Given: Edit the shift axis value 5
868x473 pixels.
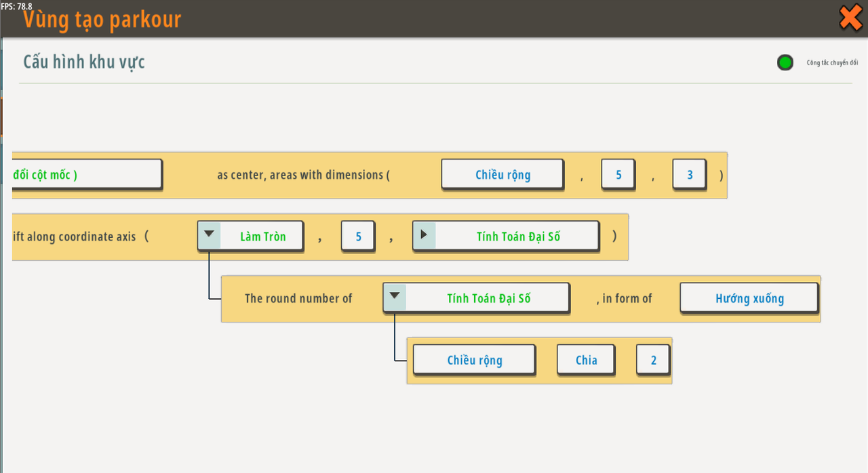Looking at the screenshot, I should [x=358, y=236].
